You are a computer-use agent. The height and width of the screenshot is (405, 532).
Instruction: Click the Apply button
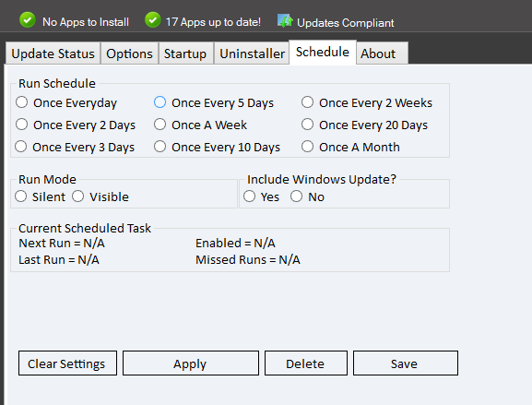pos(191,363)
